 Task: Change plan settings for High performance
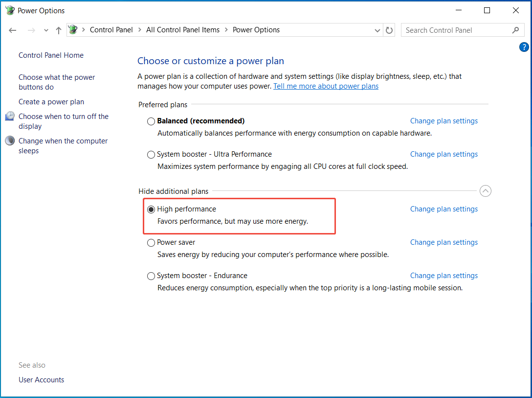[444, 209]
